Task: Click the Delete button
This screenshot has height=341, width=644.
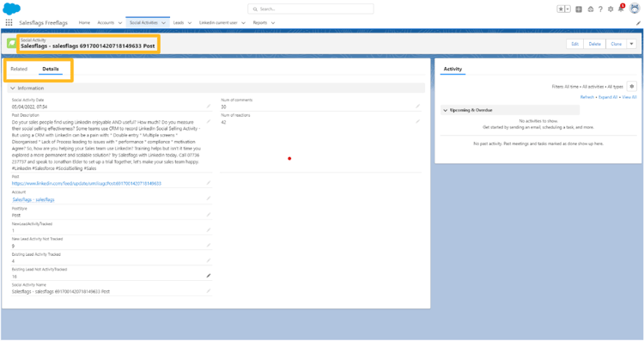Action: tap(594, 44)
